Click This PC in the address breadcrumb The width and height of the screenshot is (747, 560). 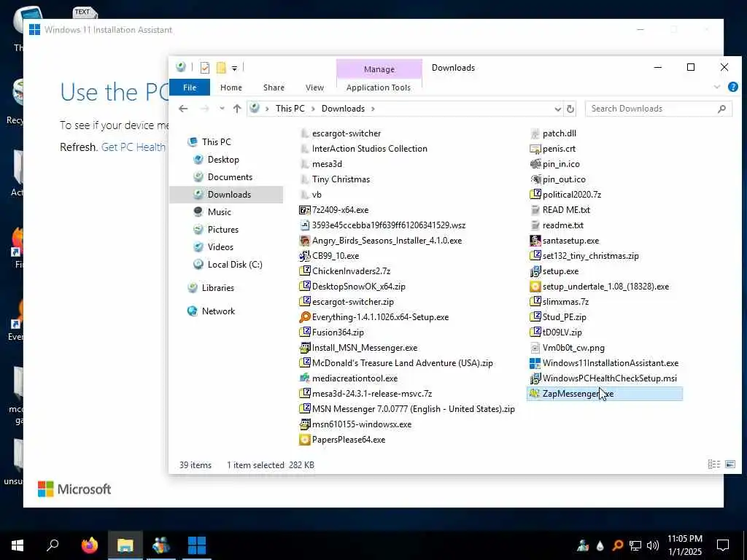pyautogui.click(x=290, y=109)
